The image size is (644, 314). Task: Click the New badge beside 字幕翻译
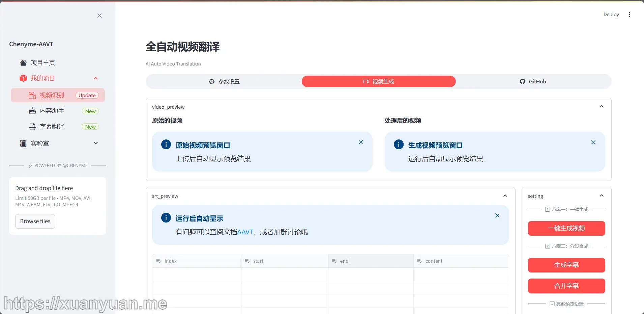tap(90, 127)
